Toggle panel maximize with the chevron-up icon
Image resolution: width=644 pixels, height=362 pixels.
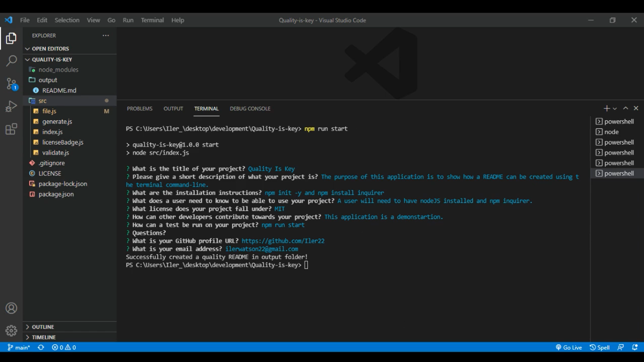pyautogui.click(x=625, y=108)
